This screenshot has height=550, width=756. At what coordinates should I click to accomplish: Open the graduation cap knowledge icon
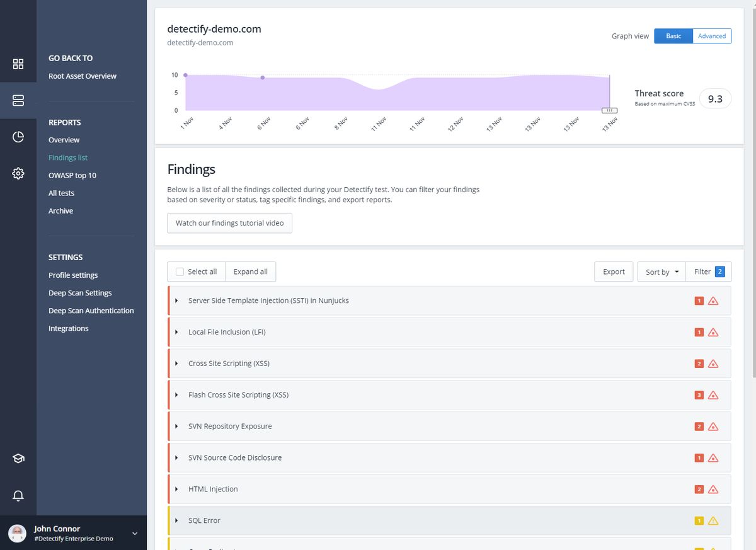(18, 459)
